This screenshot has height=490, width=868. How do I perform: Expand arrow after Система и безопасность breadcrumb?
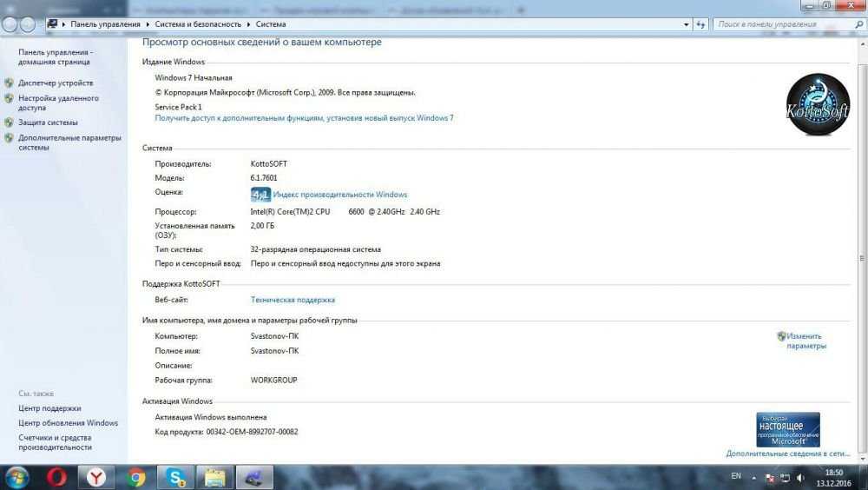point(248,24)
